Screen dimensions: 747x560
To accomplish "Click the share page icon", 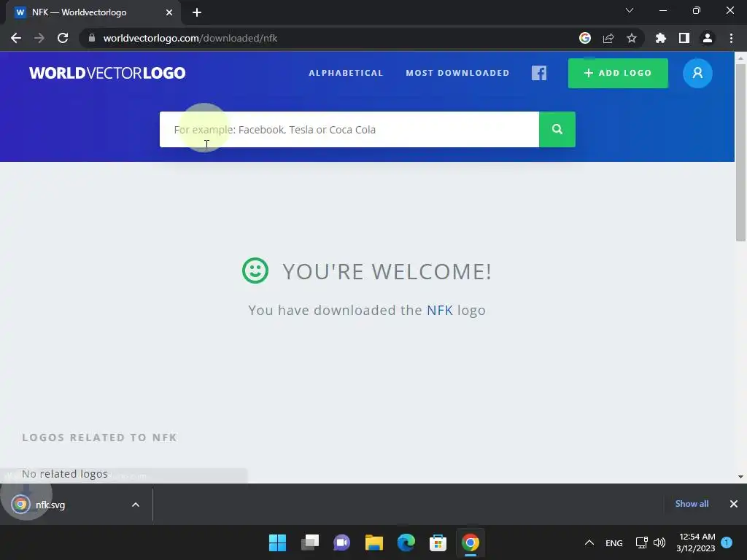I will click(x=608, y=38).
